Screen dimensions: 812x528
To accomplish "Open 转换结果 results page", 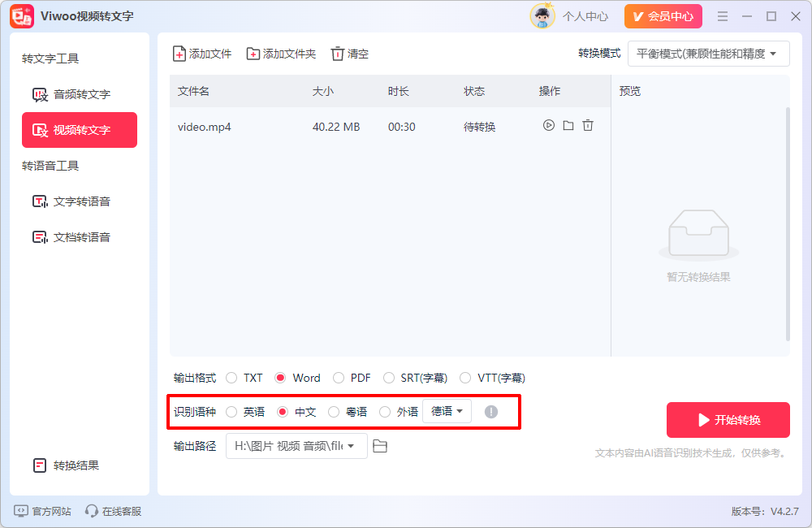I will (x=66, y=465).
